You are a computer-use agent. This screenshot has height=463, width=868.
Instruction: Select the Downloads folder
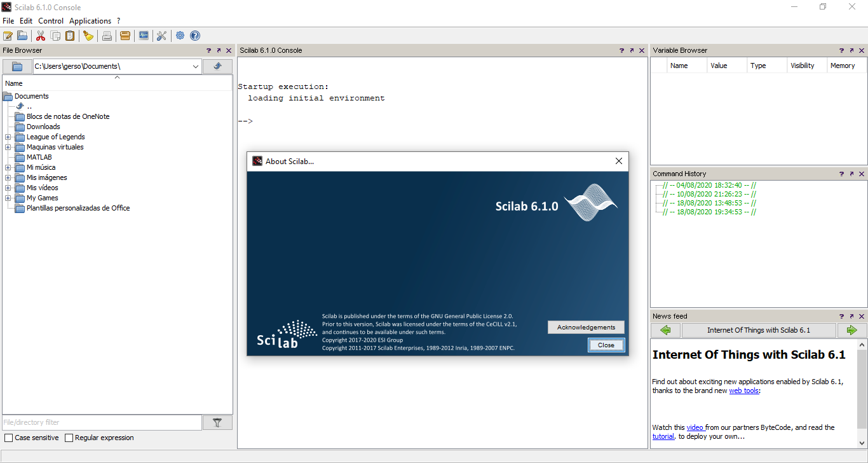43,127
